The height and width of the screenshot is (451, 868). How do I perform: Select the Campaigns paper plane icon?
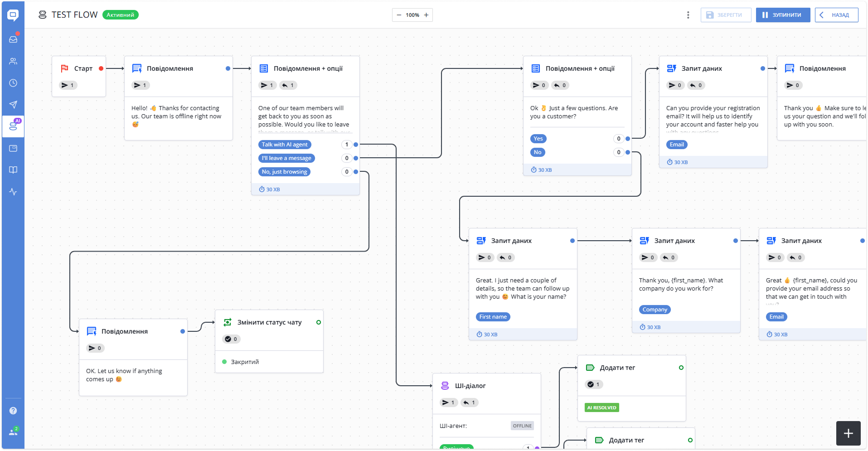pyautogui.click(x=13, y=104)
